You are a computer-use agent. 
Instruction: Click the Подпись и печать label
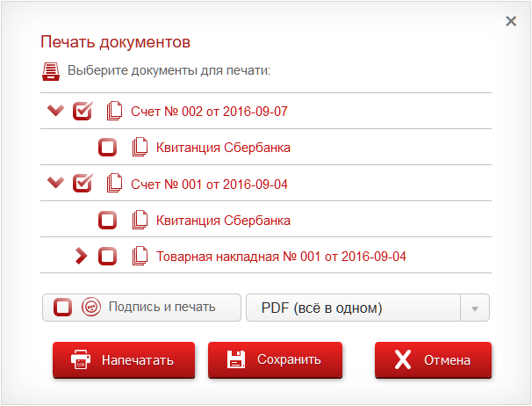coord(162,307)
